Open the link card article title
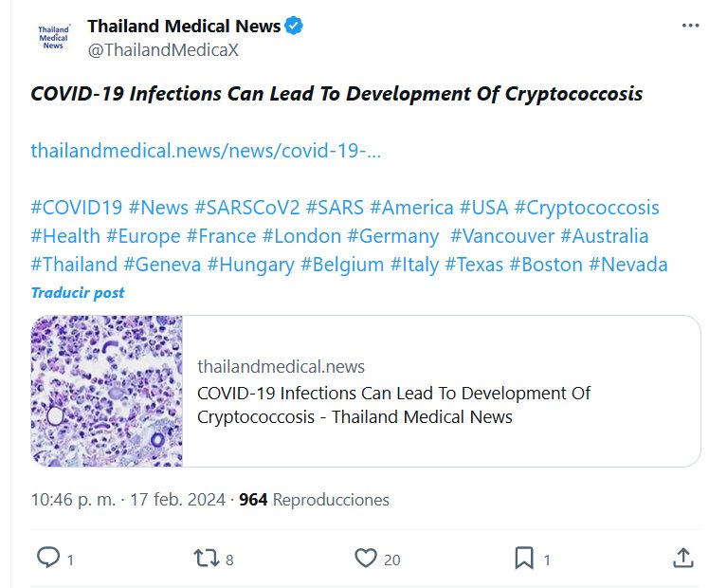Image resolution: width=709 pixels, height=588 pixels. point(393,405)
